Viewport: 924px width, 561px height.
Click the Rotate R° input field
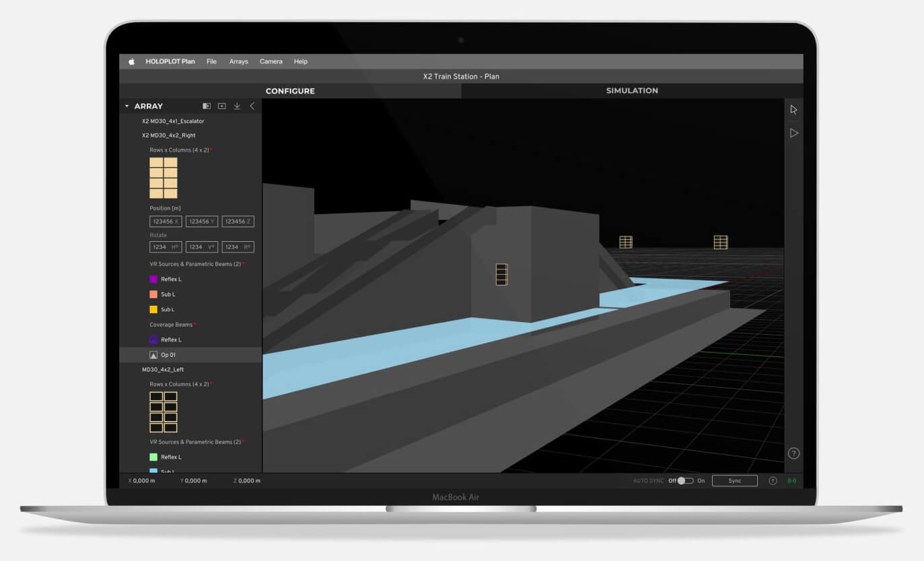pyautogui.click(x=238, y=247)
